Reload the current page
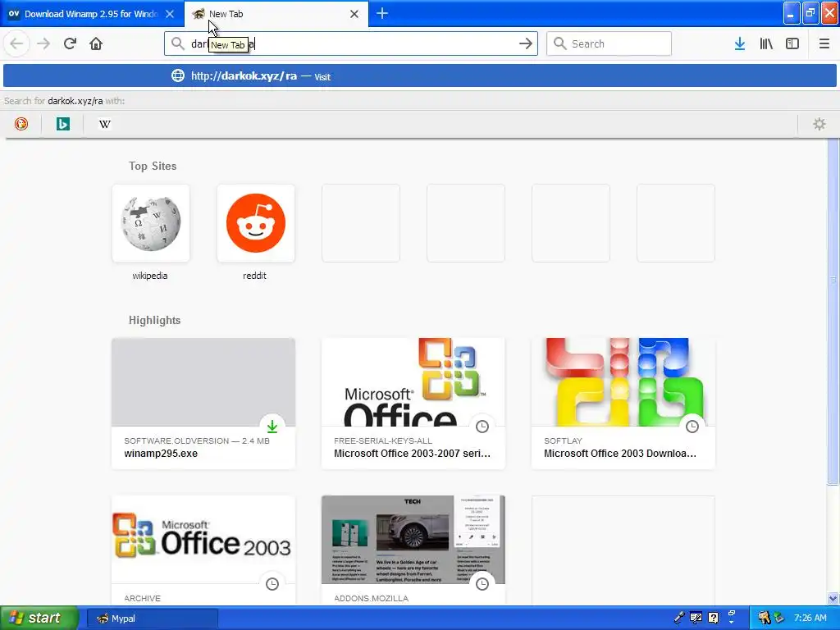The height and width of the screenshot is (630, 840). (x=70, y=43)
